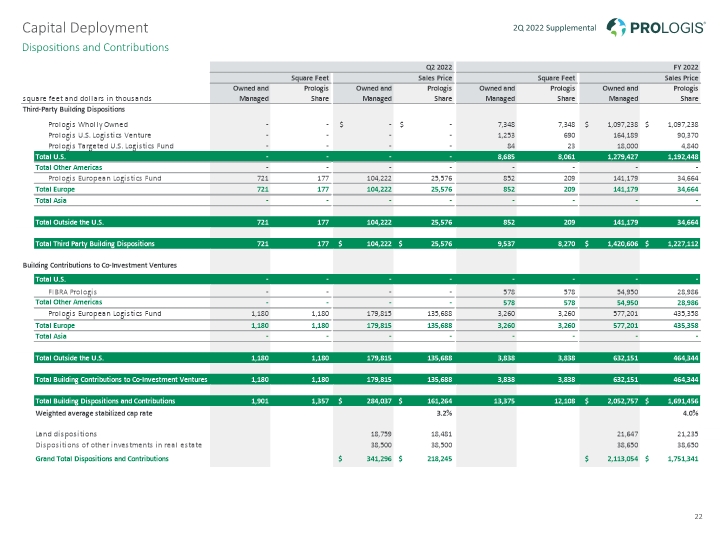This screenshot has height=540, width=720.
Task: Click the 54,950 value in FIBRA Prologis row
Action: click(627, 292)
